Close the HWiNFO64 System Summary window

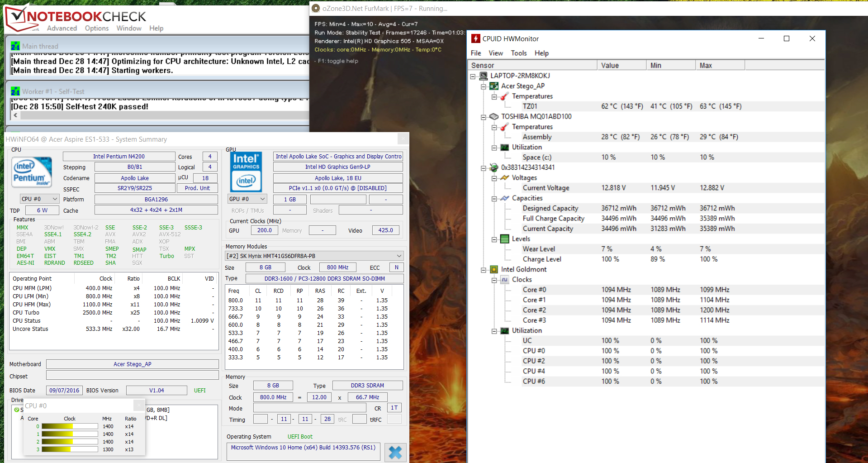click(x=403, y=139)
